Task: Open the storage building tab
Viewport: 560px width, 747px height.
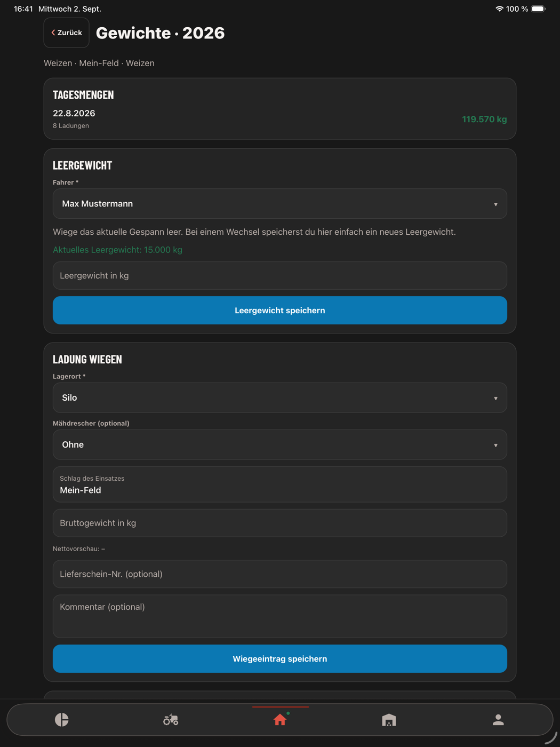Action: [389, 720]
